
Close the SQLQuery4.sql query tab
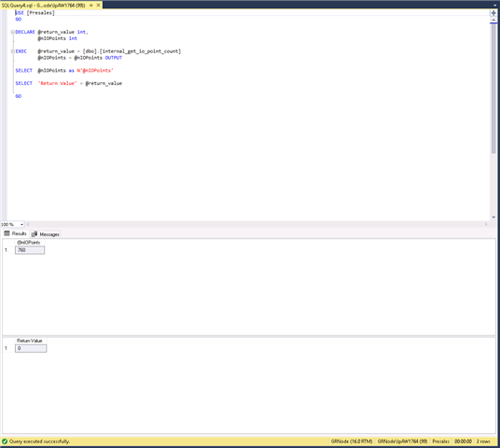click(x=99, y=5)
